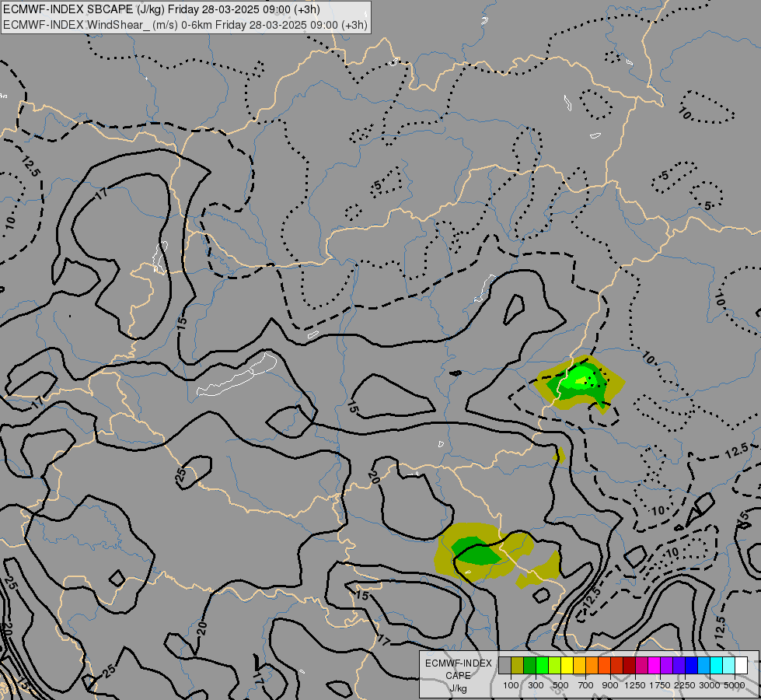Click the 300 legend value
The image size is (761, 700).
(536, 685)
